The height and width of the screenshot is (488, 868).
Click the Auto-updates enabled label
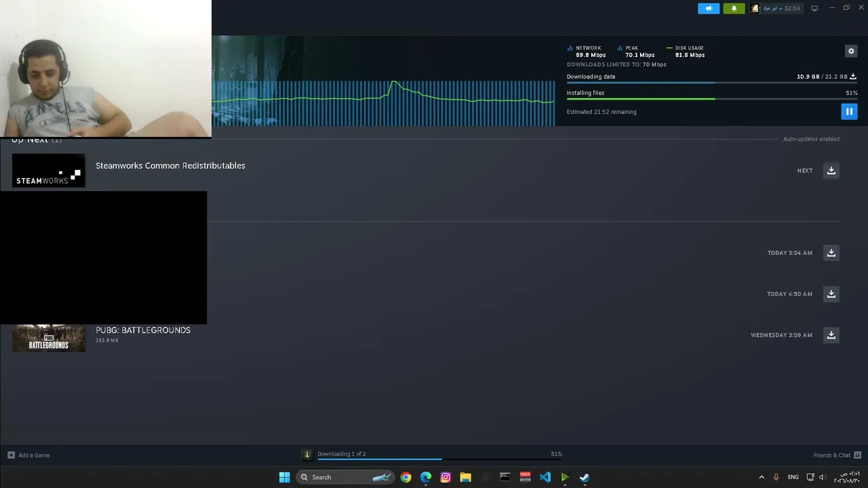pos(811,139)
